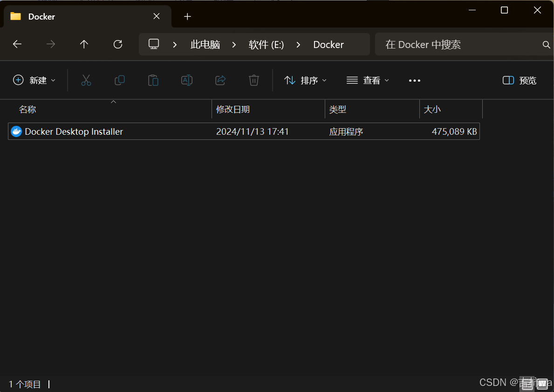
Task: Expand chevron after 软件 (E:) in address bar
Action: pyautogui.click(x=299, y=45)
